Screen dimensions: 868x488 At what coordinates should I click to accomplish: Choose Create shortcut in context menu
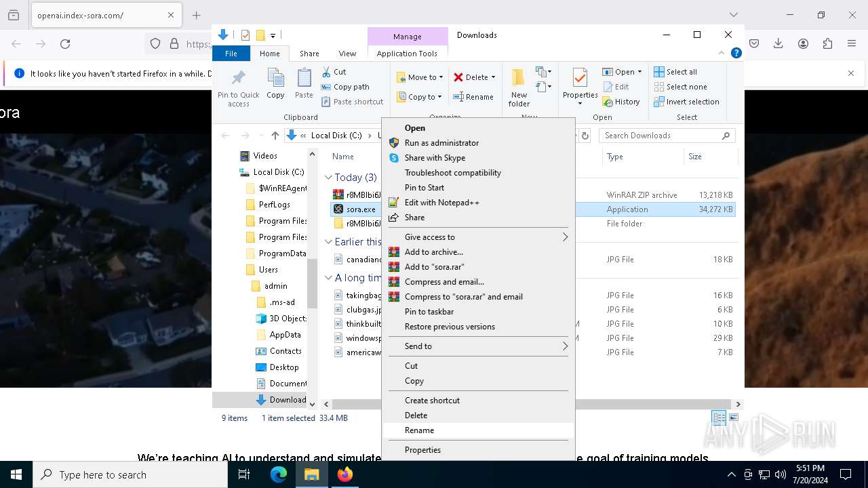(x=479, y=401)
